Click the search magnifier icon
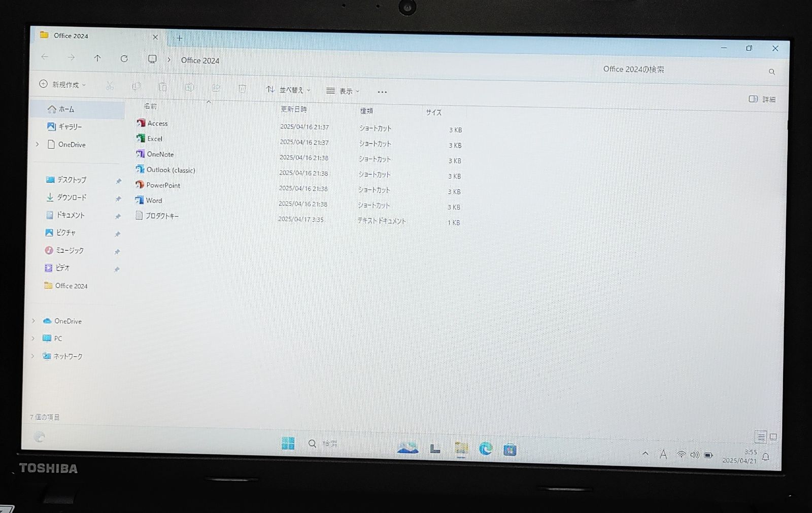The image size is (812, 513). (x=771, y=72)
